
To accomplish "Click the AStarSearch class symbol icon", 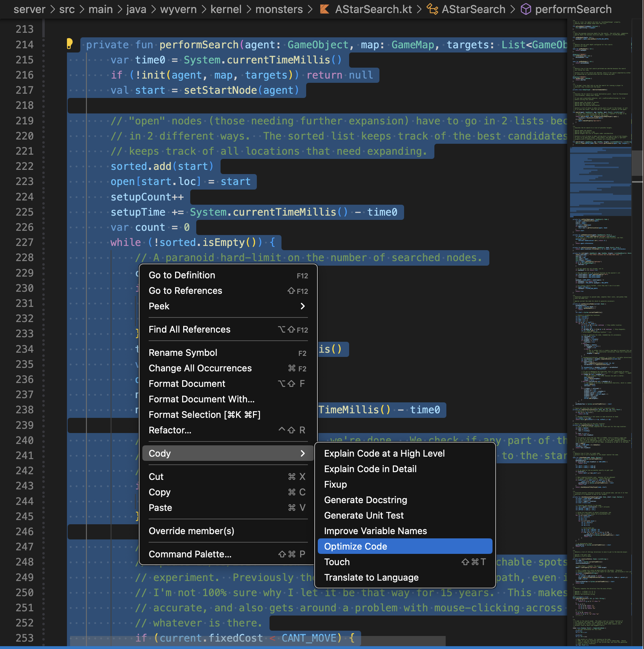I will (x=432, y=9).
